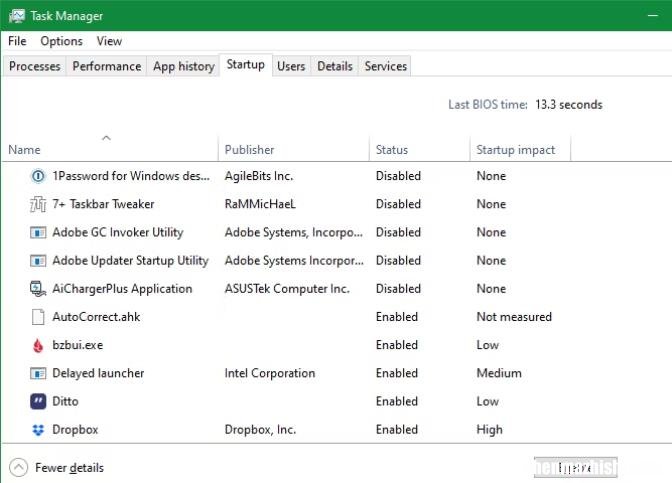The width and height of the screenshot is (672, 483).
Task: Switch to the Details tab
Action: coord(335,66)
